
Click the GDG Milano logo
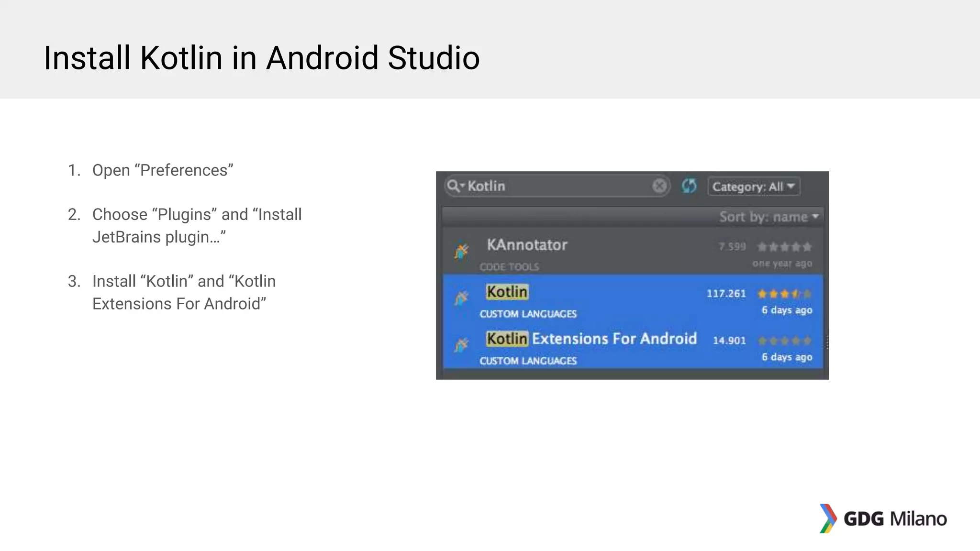tap(883, 518)
